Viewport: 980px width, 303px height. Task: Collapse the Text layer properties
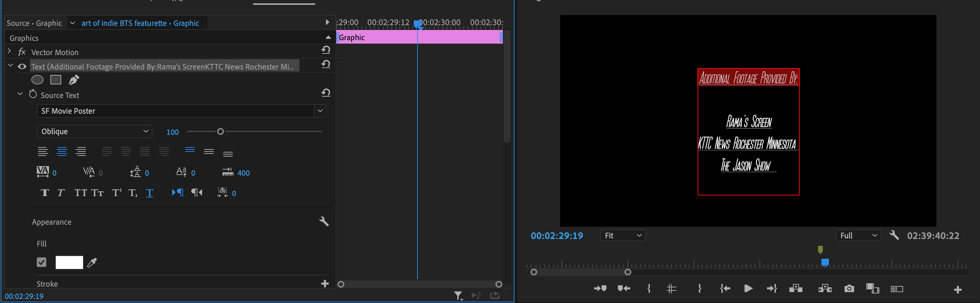click(x=10, y=65)
